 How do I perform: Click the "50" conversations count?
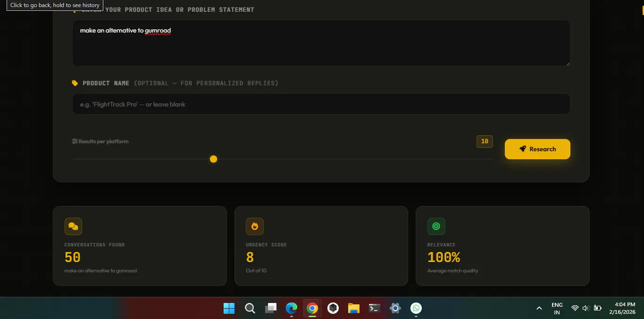[73, 257]
